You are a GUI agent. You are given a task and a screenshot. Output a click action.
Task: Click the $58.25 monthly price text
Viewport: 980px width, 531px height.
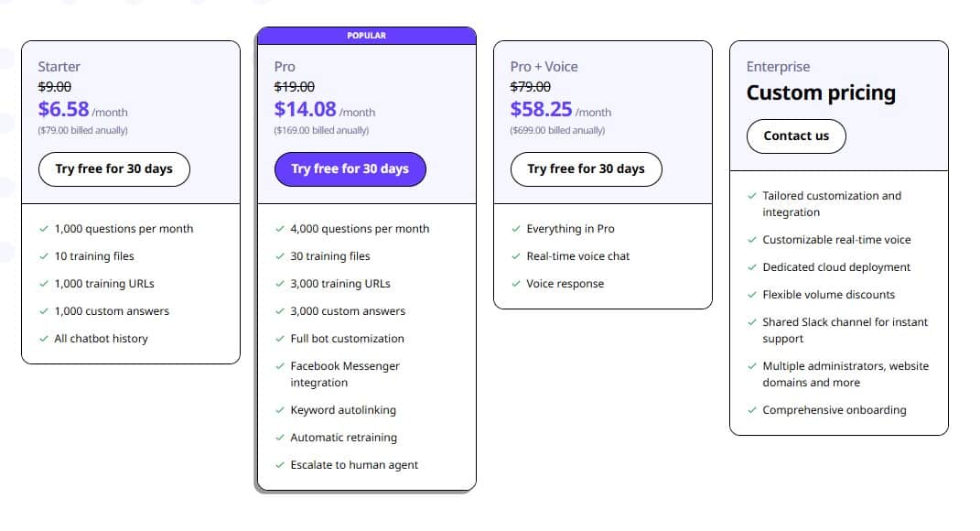click(542, 108)
